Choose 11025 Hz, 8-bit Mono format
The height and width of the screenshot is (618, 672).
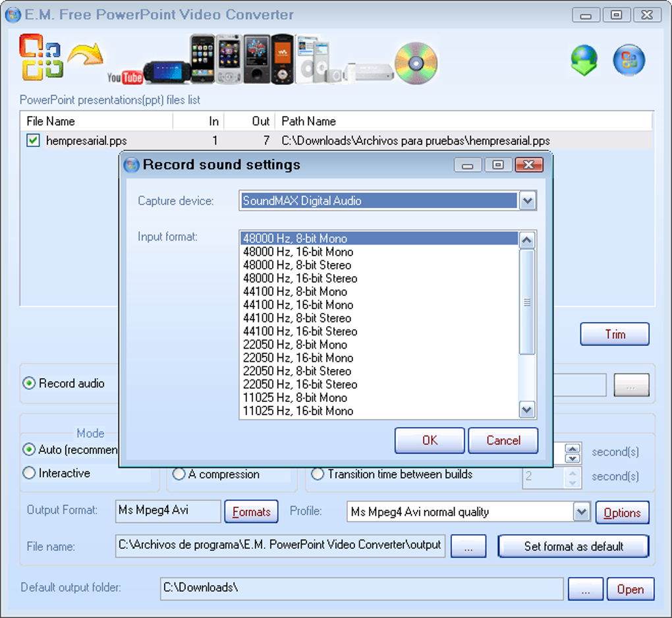pos(379,398)
